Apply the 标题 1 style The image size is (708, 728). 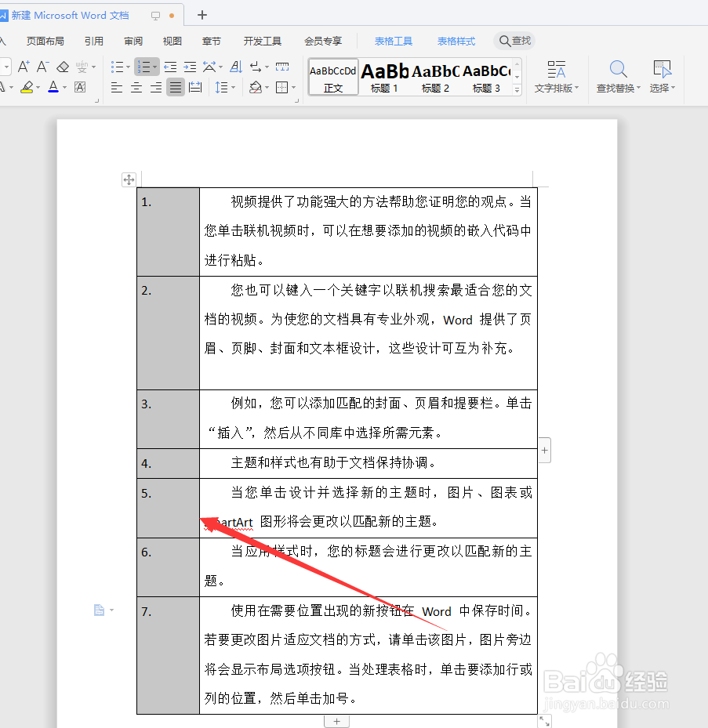coord(384,77)
